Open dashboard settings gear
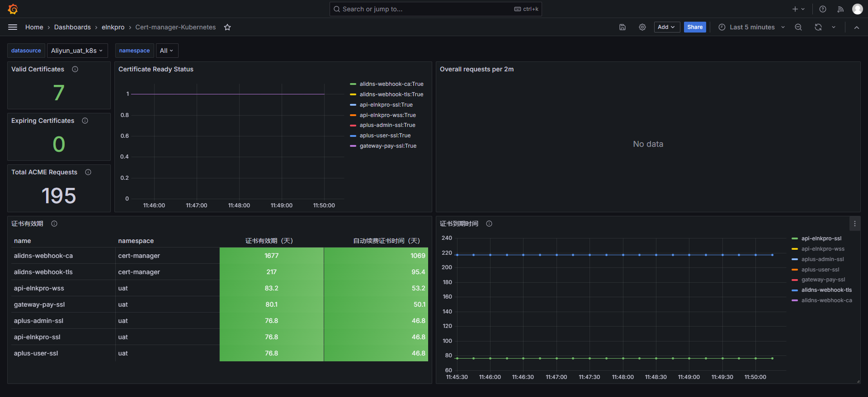 [642, 27]
